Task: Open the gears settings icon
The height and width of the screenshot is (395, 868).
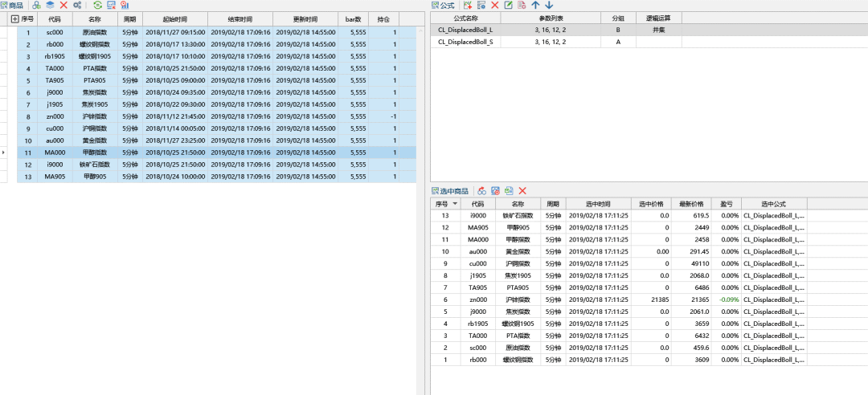Action: tap(77, 5)
